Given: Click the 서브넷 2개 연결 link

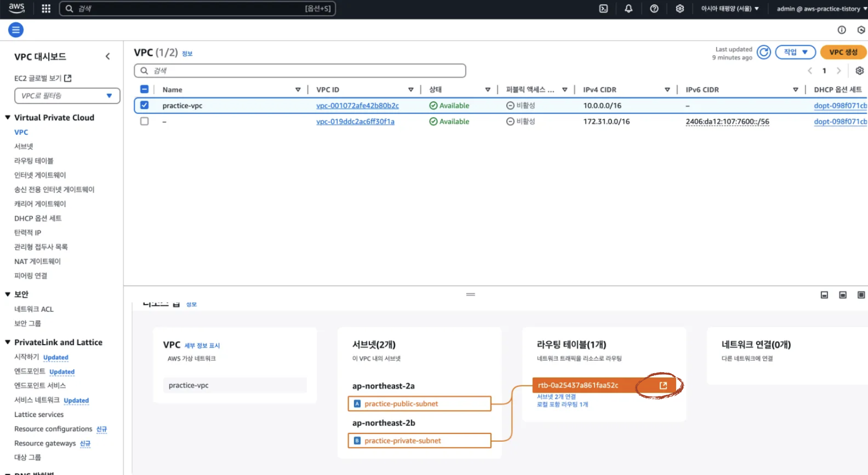Looking at the screenshot, I should 556,397.
